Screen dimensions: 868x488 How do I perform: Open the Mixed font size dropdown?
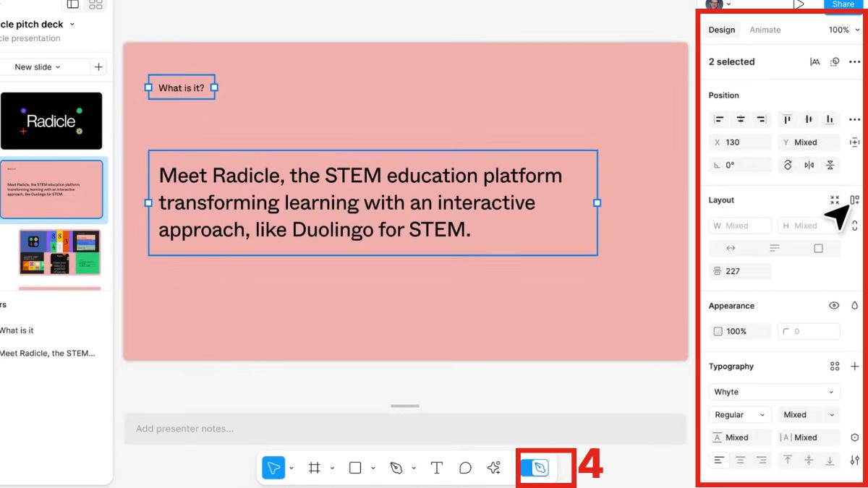point(809,414)
